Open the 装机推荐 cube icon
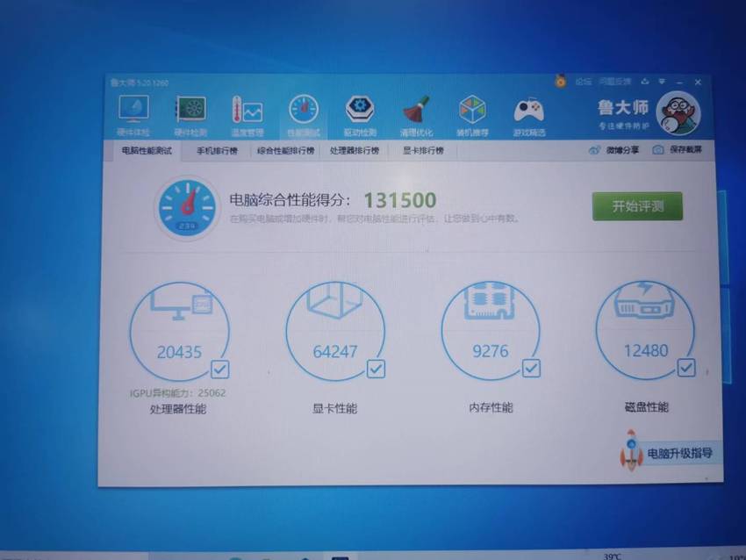746x560 pixels. (472, 115)
